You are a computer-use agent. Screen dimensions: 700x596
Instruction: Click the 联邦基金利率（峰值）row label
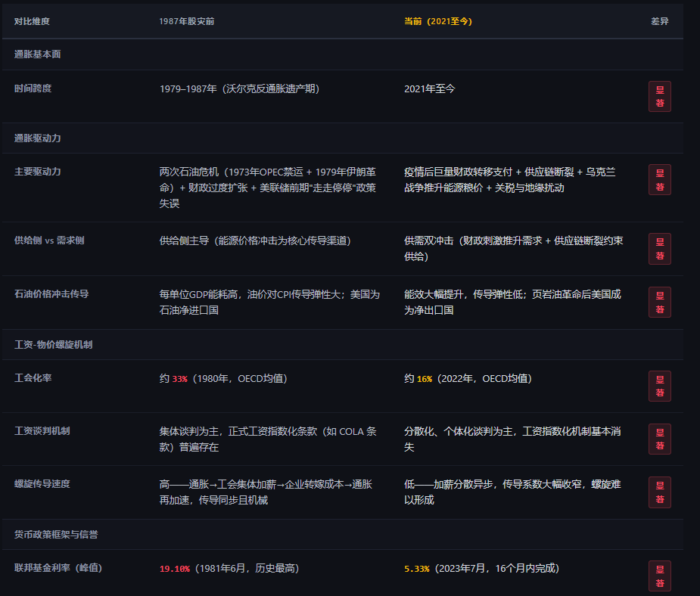58,568
